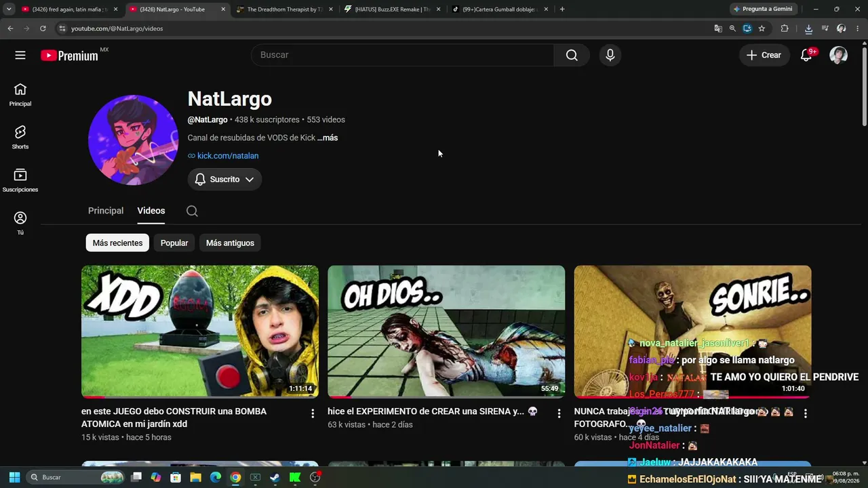Open Principal in the left sidebar
The image size is (868, 488).
(20, 94)
